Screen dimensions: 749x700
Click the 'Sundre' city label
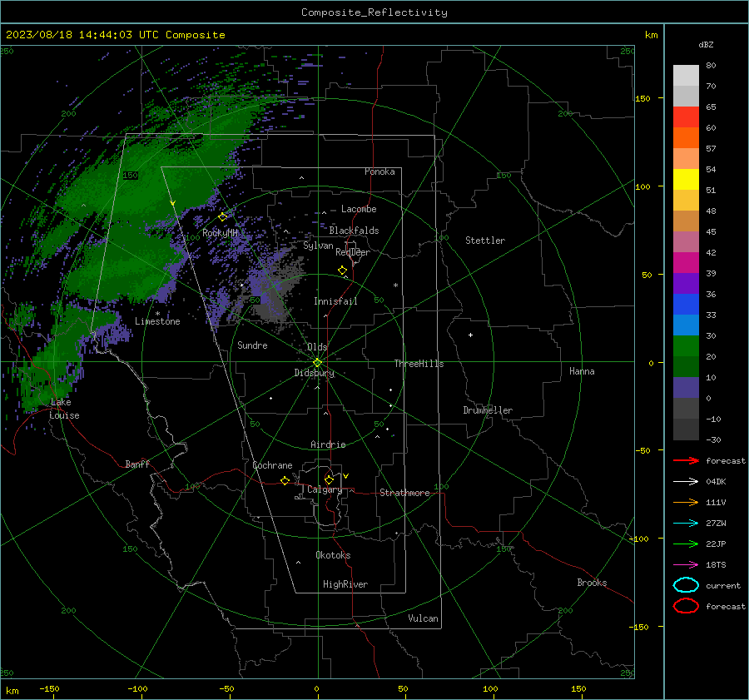pos(252,345)
